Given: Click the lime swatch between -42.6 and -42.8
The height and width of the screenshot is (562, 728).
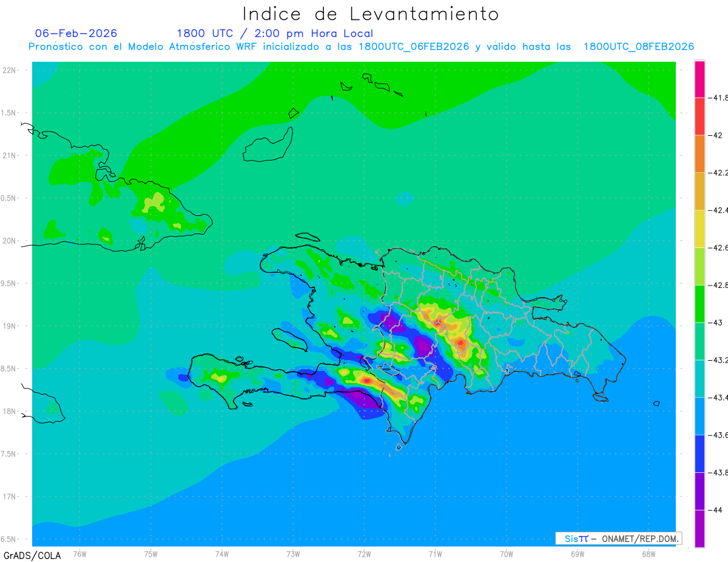Looking at the screenshot, I should 699,266.
